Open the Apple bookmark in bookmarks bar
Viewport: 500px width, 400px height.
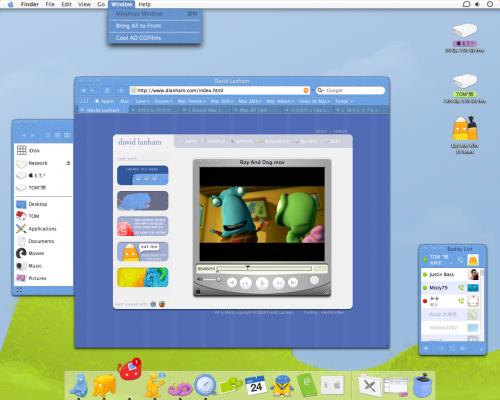click(104, 101)
